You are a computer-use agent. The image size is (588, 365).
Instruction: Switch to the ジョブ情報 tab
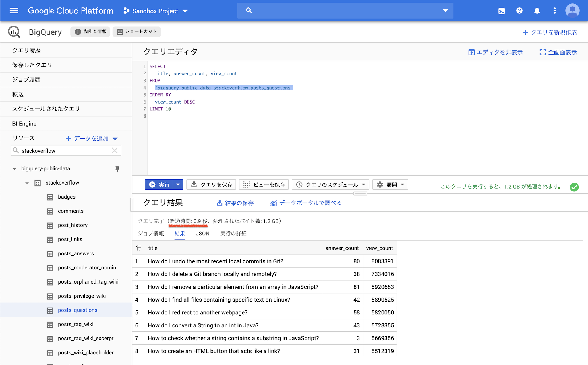[x=151, y=234]
